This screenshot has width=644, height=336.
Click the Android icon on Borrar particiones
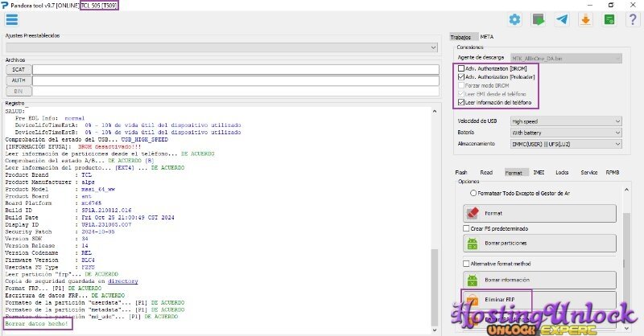(474, 244)
